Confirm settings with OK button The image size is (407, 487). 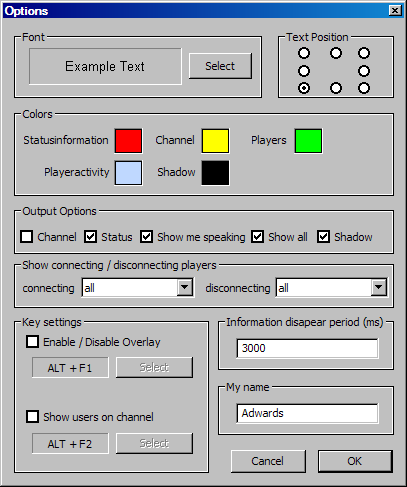[355, 461]
